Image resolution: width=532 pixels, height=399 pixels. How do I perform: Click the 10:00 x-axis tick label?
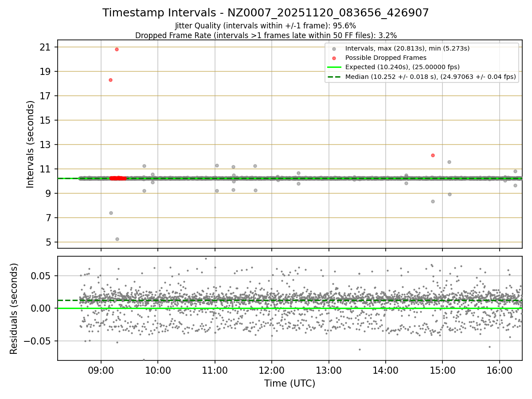(158, 371)
